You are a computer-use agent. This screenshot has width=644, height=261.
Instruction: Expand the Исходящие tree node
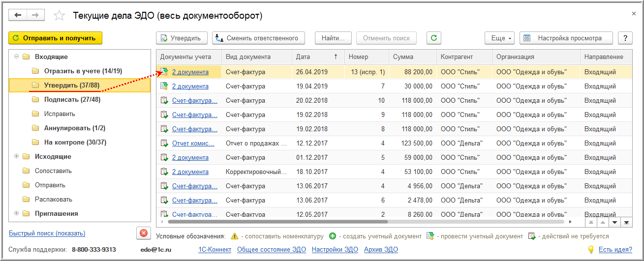(x=16, y=156)
